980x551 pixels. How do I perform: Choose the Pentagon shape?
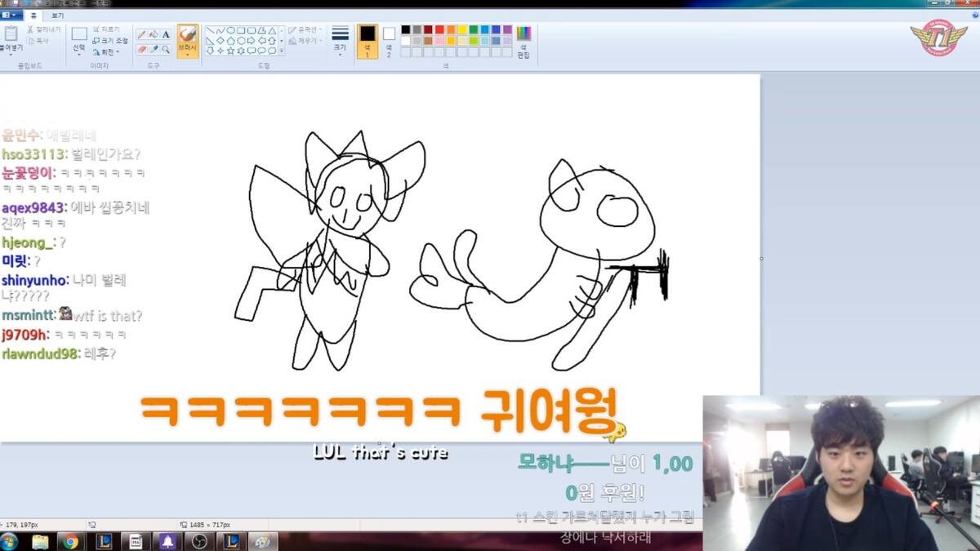coord(231,41)
